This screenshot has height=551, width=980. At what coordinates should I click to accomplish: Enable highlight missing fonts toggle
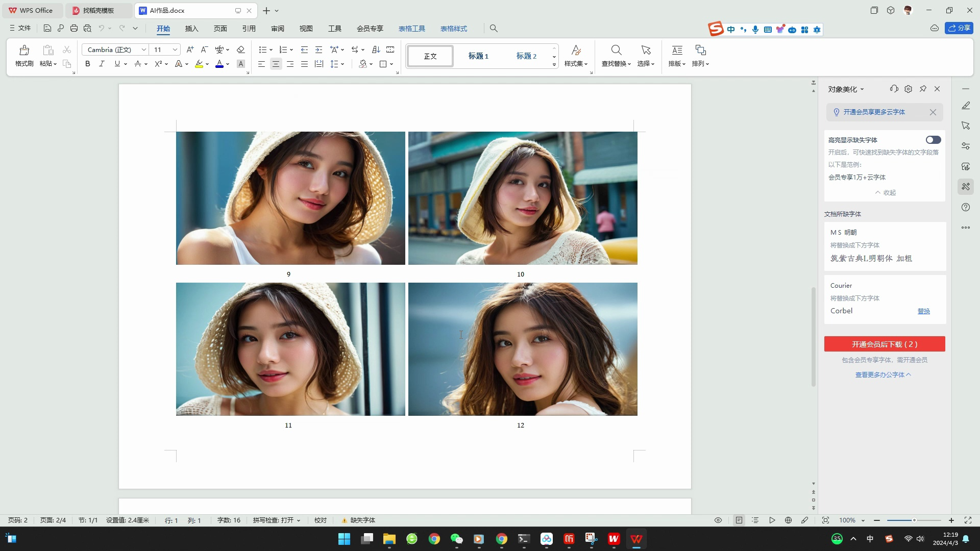tap(933, 140)
